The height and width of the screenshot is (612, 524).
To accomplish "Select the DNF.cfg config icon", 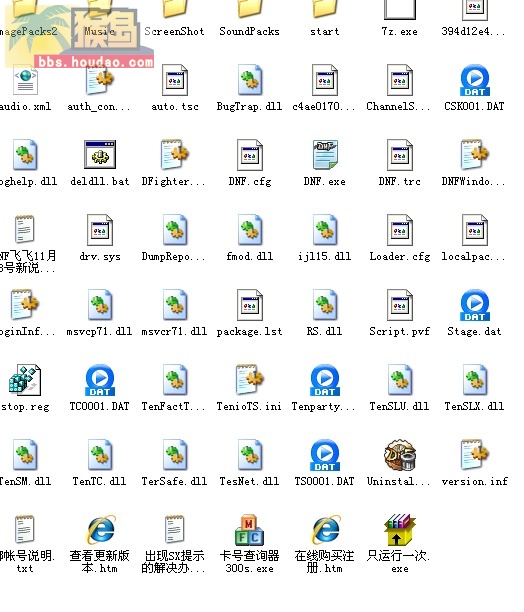I will (x=250, y=155).
